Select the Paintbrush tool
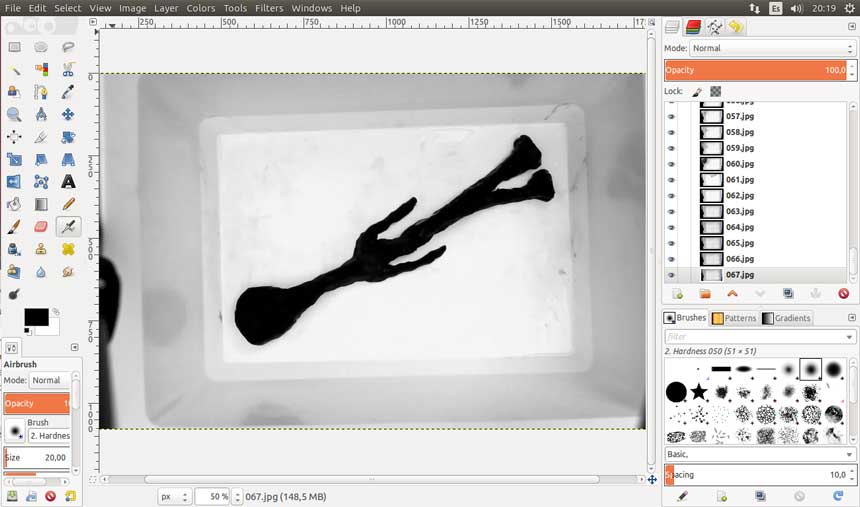860x507 pixels. 14,227
